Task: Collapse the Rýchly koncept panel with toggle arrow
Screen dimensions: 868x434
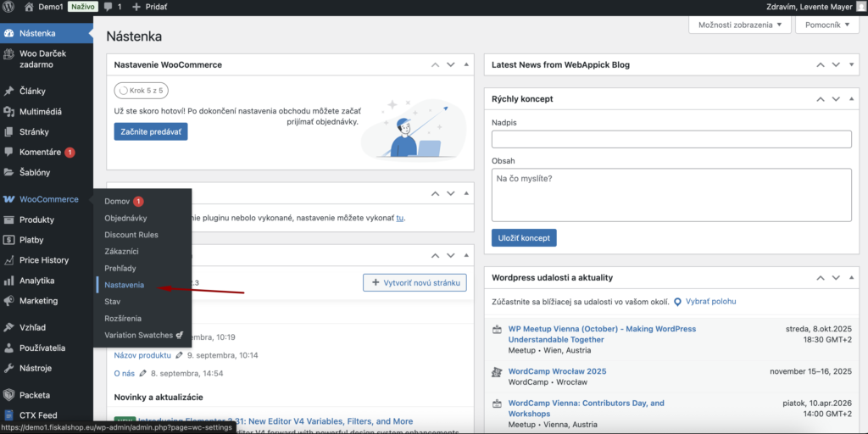Action: click(x=852, y=99)
